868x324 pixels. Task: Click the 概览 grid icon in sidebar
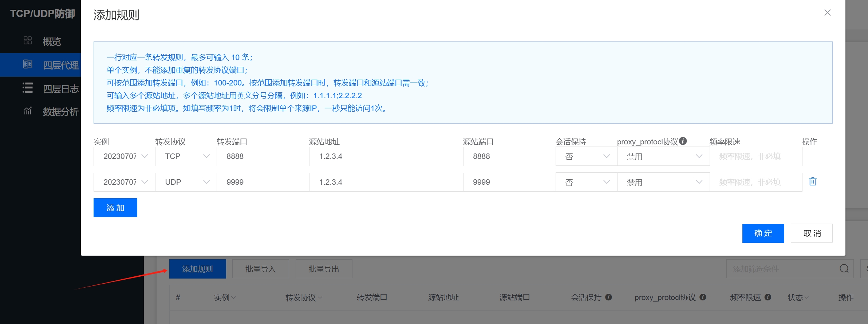(x=28, y=40)
